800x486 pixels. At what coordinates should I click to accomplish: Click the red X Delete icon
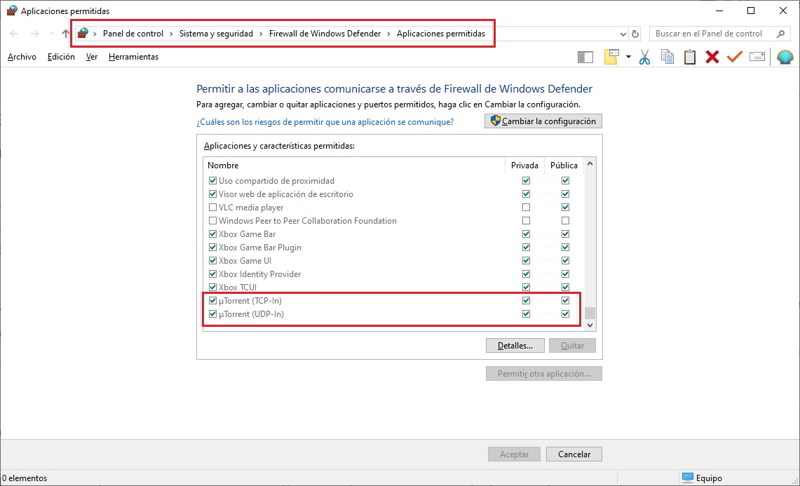(712, 57)
